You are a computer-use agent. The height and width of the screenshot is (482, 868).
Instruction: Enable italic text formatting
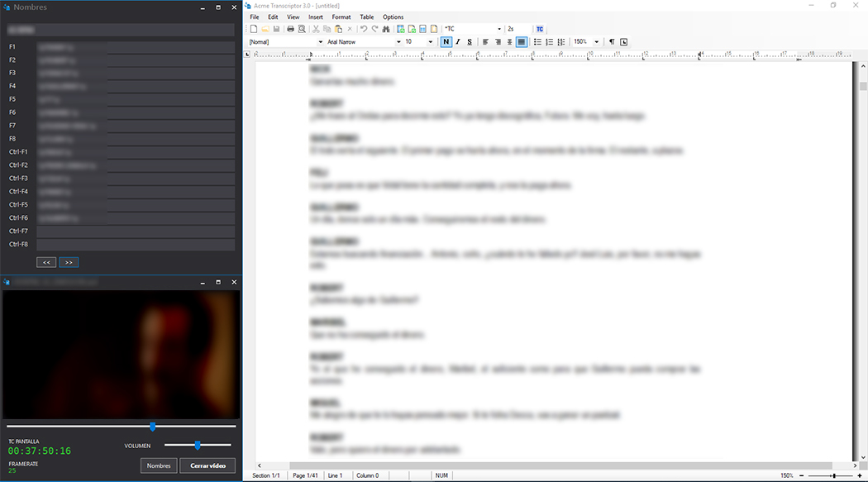[457, 41]
